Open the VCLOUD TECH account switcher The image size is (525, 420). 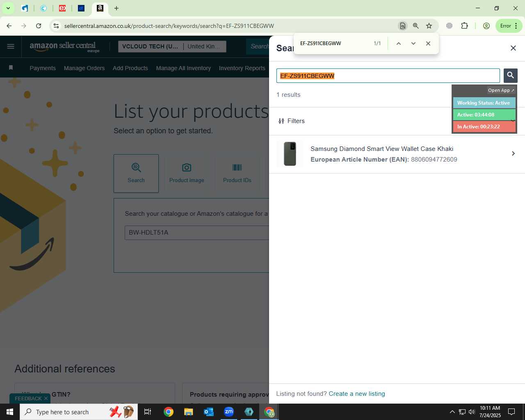click(x=172, y=46)
